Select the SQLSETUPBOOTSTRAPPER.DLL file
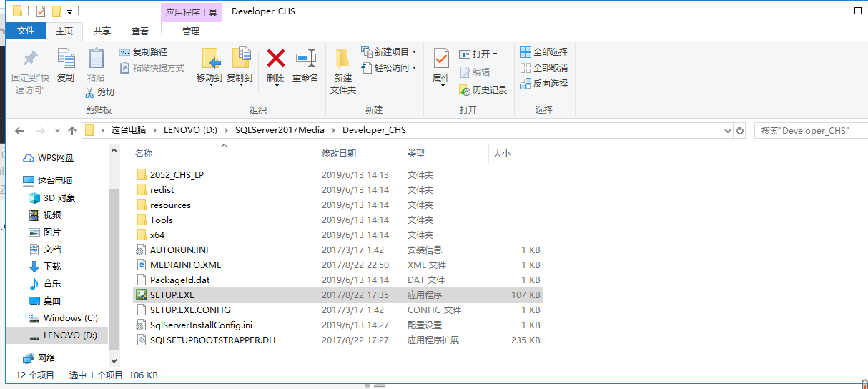 click(338, 340)
